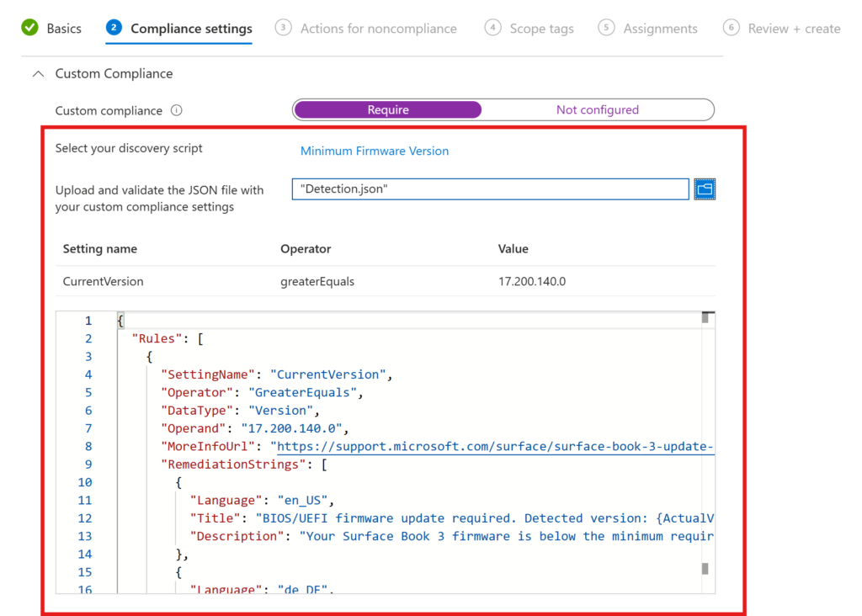The image size is (862, 616).
Task: Set Custom compliance to Require
Action: 388,110
